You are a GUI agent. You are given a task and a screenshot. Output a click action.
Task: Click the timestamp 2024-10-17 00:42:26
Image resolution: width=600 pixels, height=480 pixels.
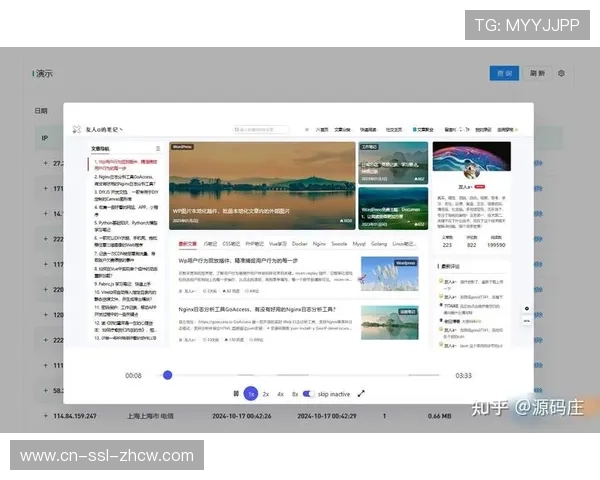pos(242,416)
